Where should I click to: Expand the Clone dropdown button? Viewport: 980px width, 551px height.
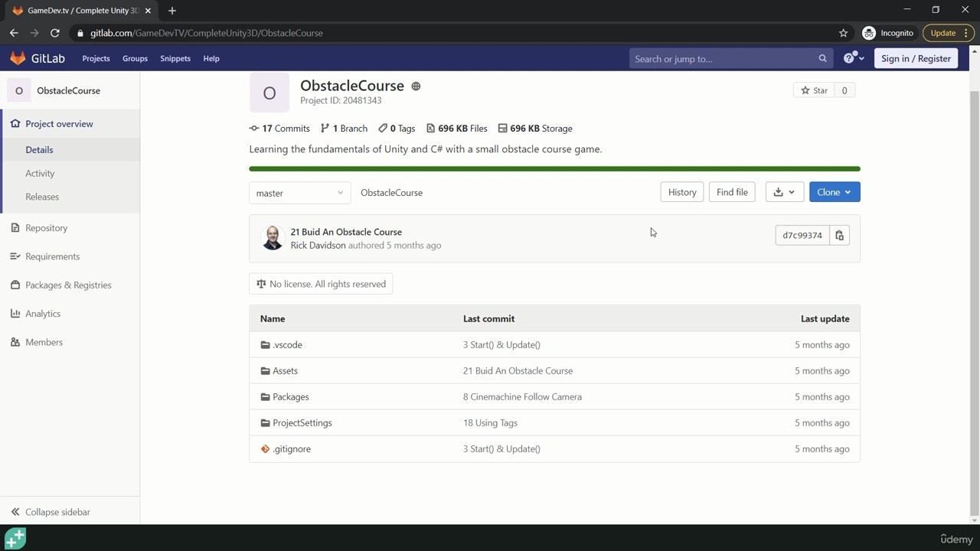[x=835, y=192]
